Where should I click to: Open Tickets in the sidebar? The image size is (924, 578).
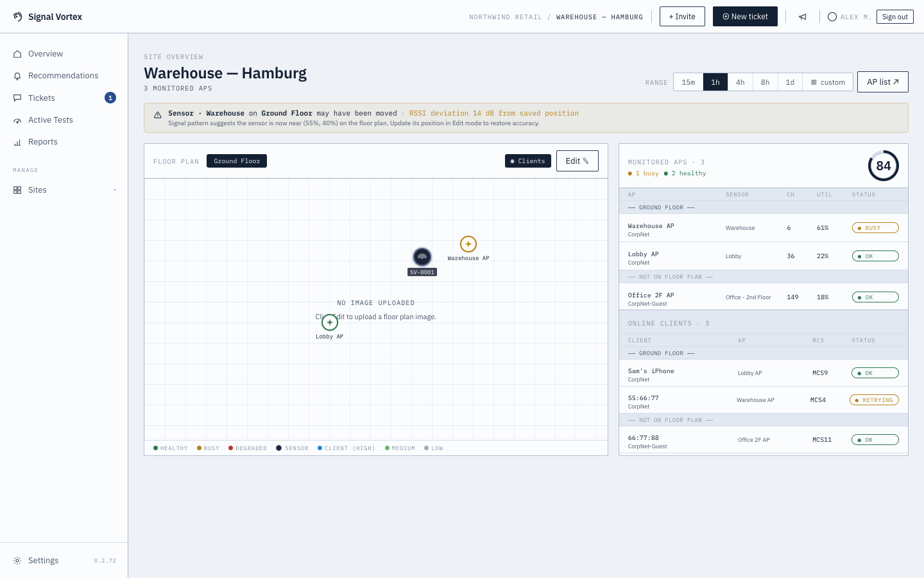click(64, 98)
